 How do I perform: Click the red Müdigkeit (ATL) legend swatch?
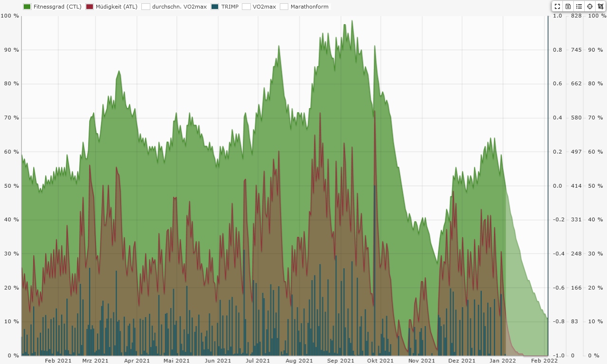click(90, 7)
